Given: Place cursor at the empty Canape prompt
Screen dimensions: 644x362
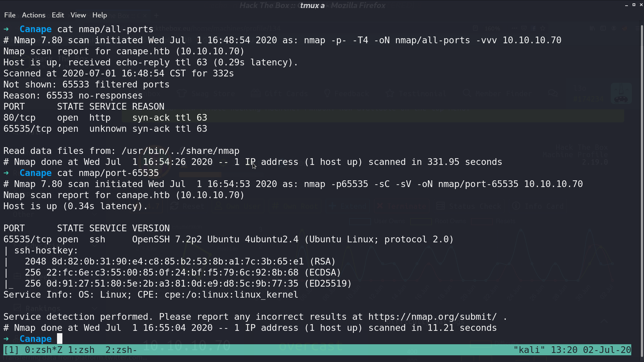Looking at the screenshot, I should (x=60, y=339).
